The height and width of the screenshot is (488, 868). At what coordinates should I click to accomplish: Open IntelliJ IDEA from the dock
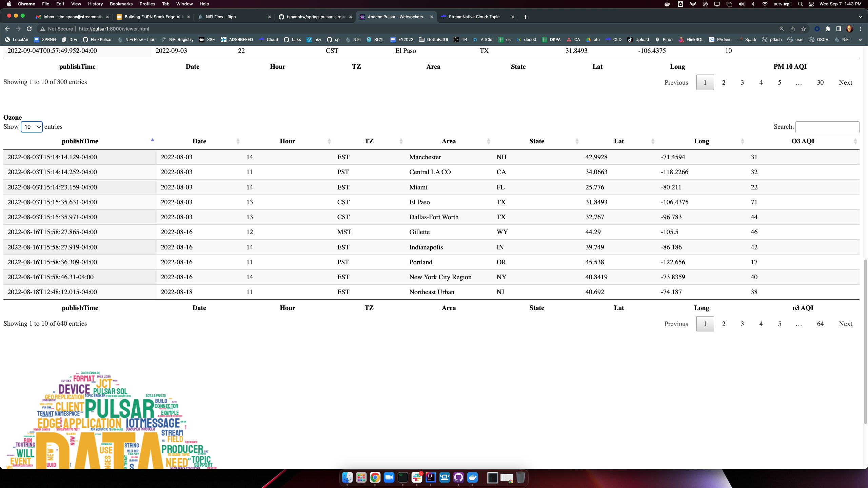(x=431, y=478)
